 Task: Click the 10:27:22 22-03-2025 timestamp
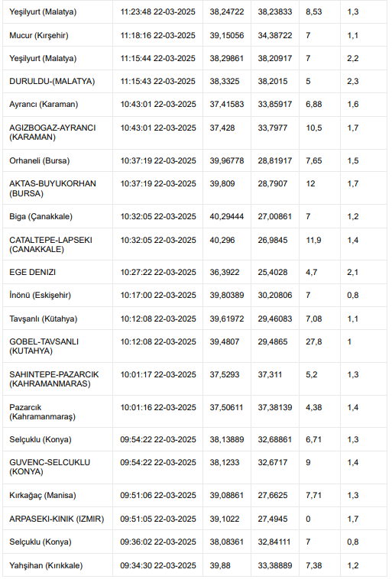(158, 272)
